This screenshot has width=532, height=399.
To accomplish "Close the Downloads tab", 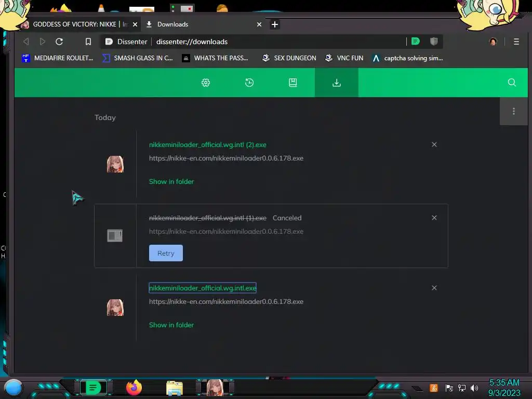I will pyautogui.click(x=259, y=24).
